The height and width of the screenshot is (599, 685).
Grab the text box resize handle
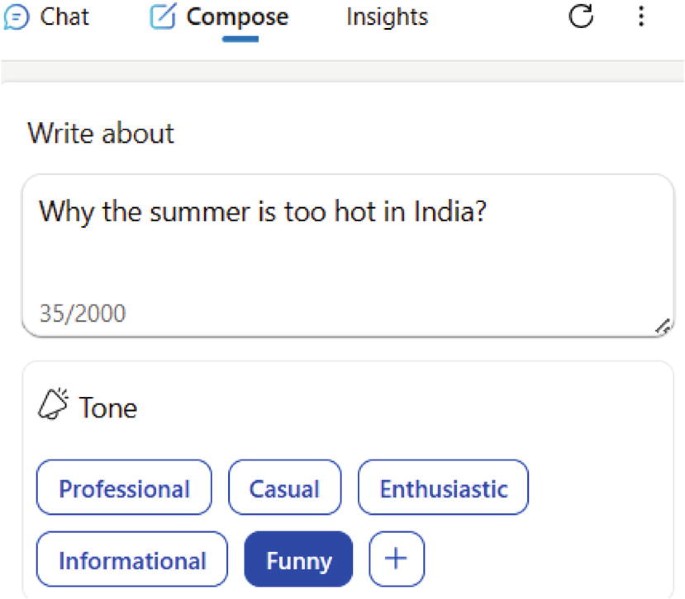tap(663, 326)
